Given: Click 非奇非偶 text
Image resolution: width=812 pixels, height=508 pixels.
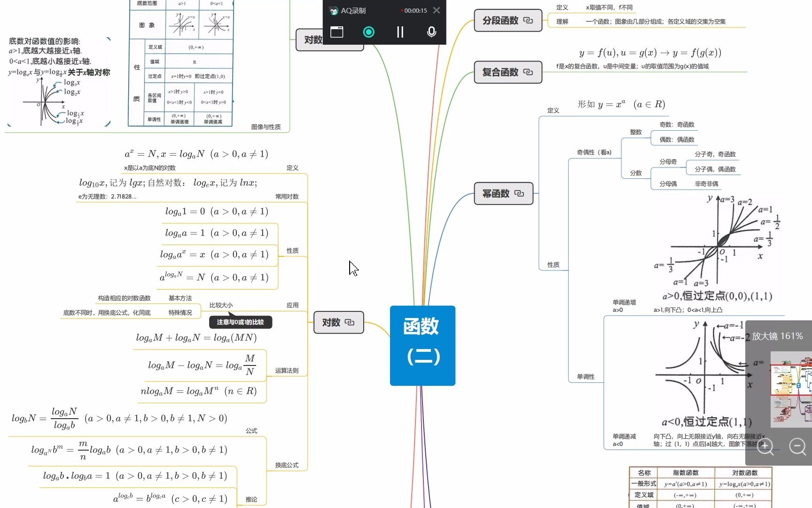Looking at the screenshot, I should [706, 184].
